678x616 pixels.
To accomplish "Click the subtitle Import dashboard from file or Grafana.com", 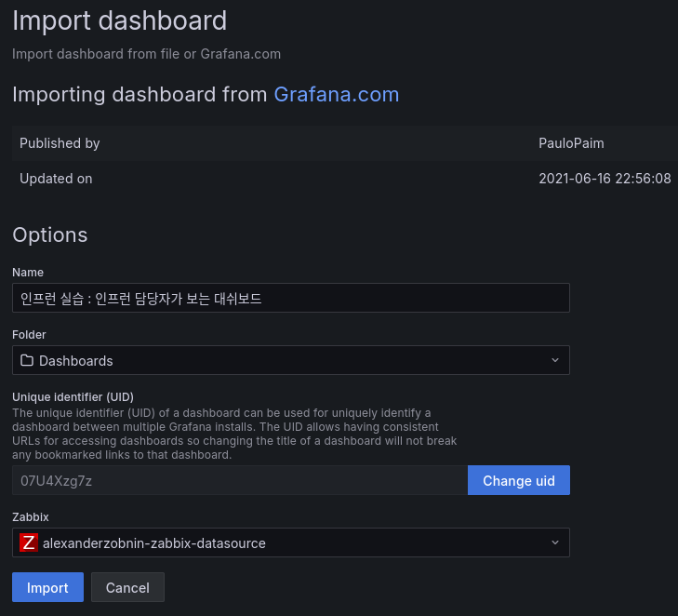I will (x=146, y=54).
